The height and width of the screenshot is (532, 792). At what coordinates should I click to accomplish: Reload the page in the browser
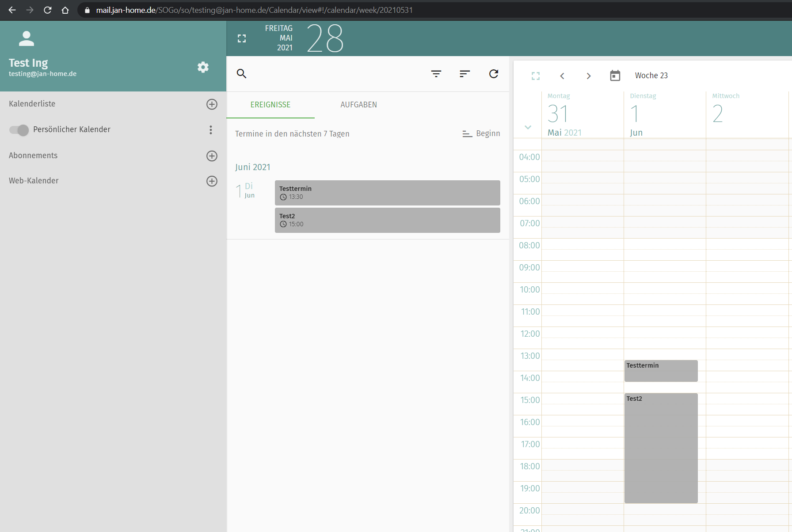pyautogui.click(x=48, y=10)
